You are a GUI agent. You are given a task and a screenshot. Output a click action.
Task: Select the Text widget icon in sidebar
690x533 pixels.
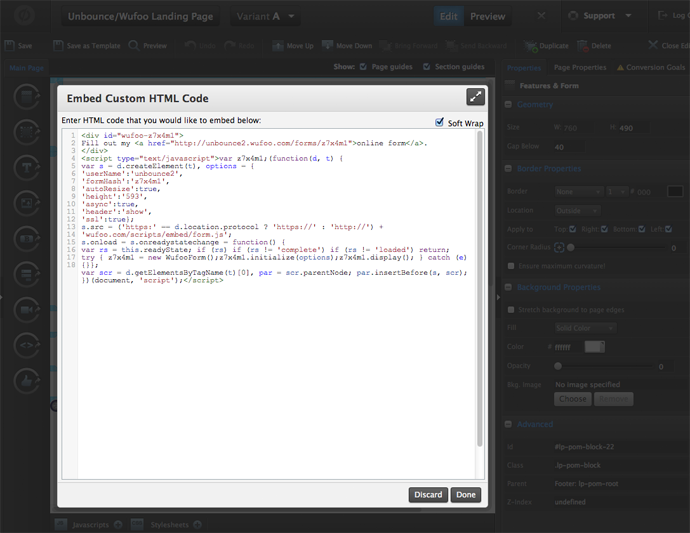click(26, 167)
